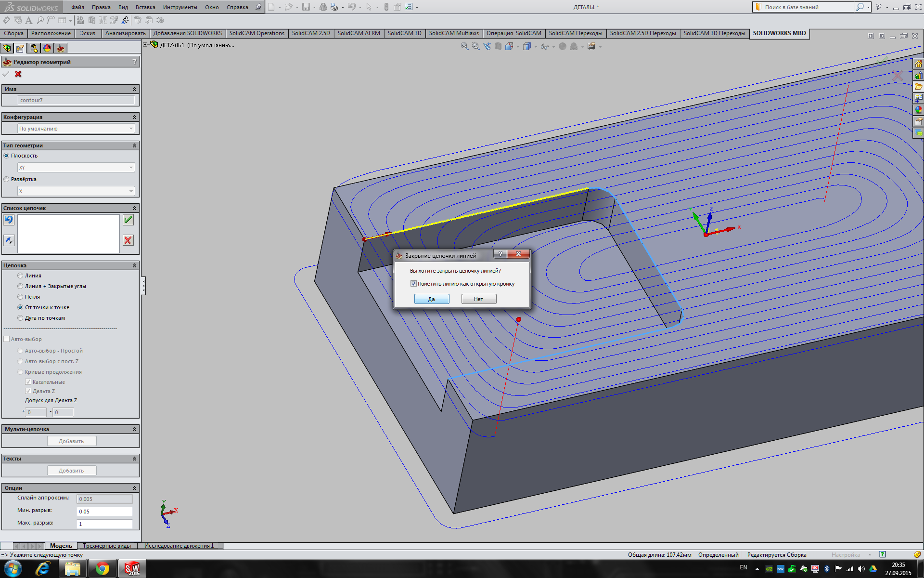Click the undo chain icon in Список цепочек
The width and height of the screenshot is (924, 578).
tap(9, 220)
